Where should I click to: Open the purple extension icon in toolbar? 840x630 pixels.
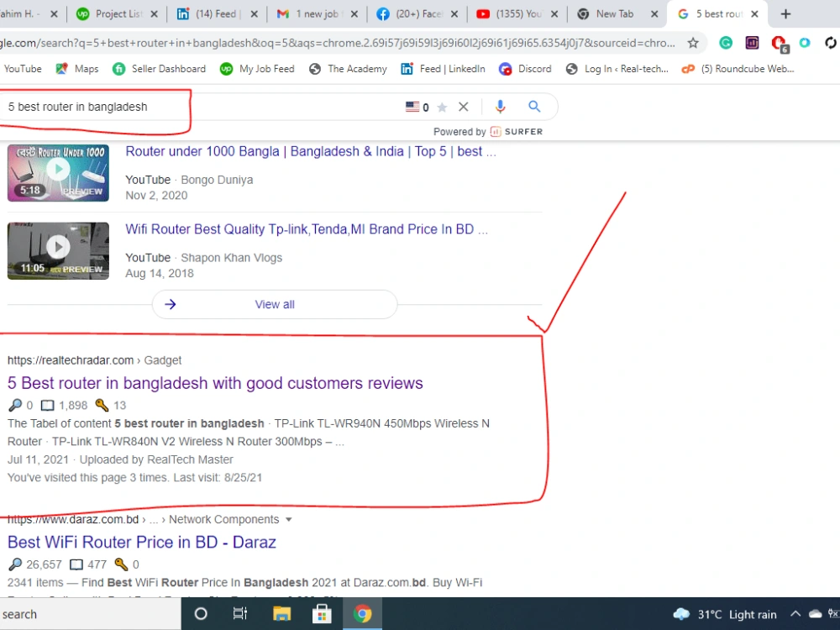click(x=752, y=43)
